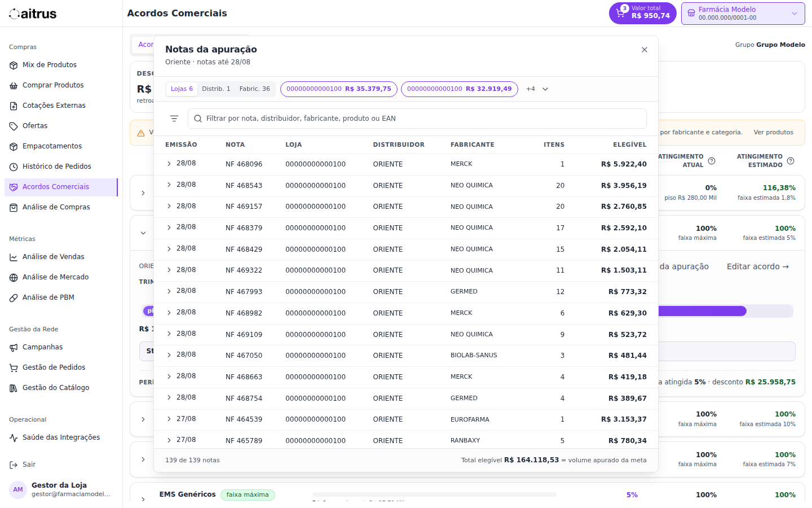
Task: Sort by ELEGÍVEL column header
Action: 630,144
